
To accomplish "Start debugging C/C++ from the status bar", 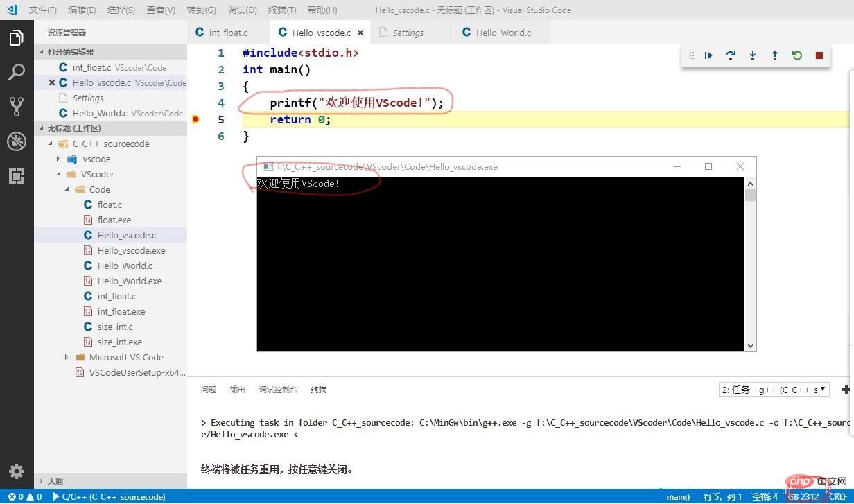I will (109, 496).
